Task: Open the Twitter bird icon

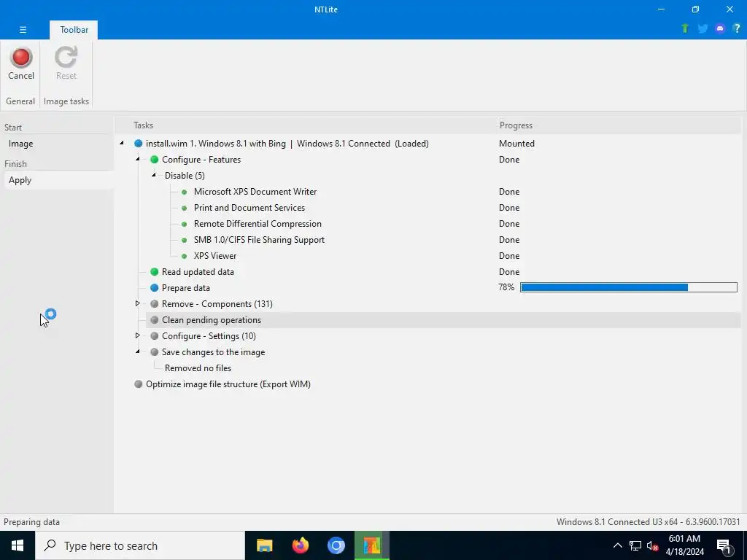Action: pos(703,28)
